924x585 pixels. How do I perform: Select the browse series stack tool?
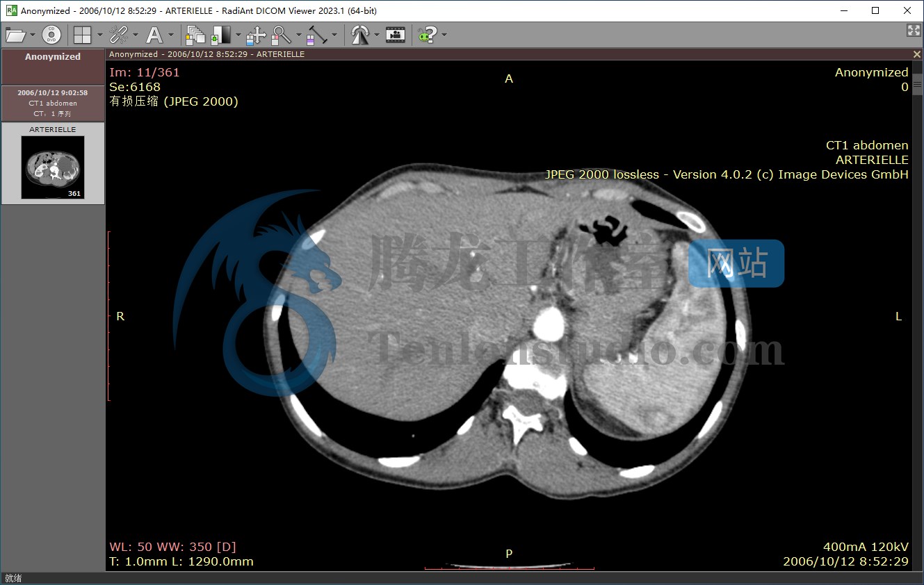(195, 35)
